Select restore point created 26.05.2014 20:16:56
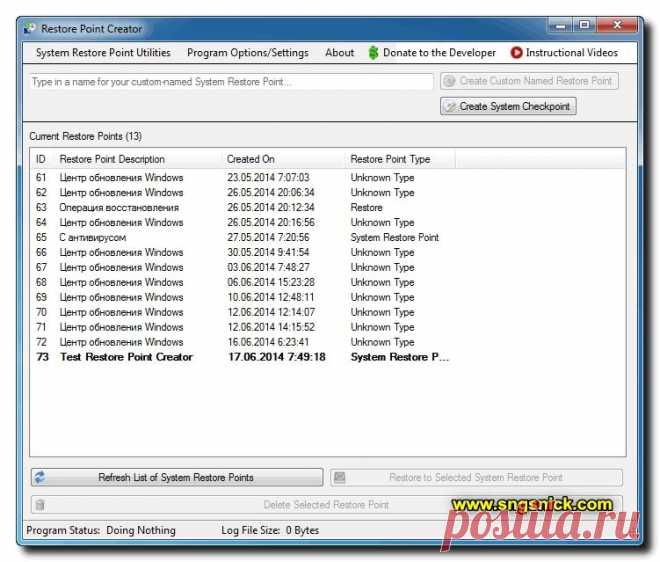 [243, 222]
